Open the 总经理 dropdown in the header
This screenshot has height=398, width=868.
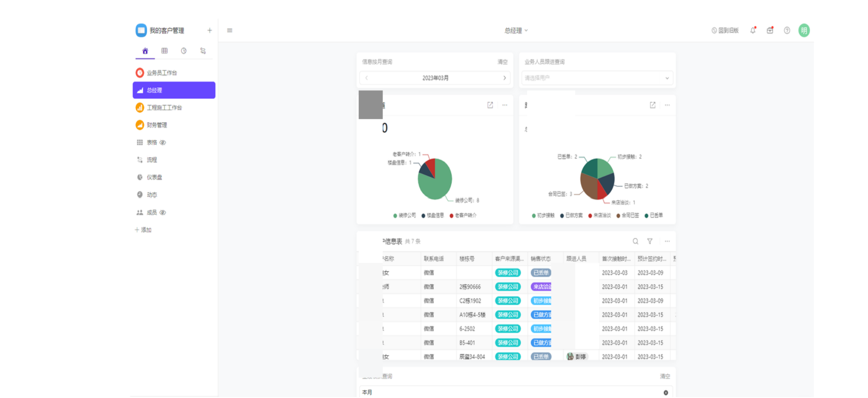(x=516, y=31)
